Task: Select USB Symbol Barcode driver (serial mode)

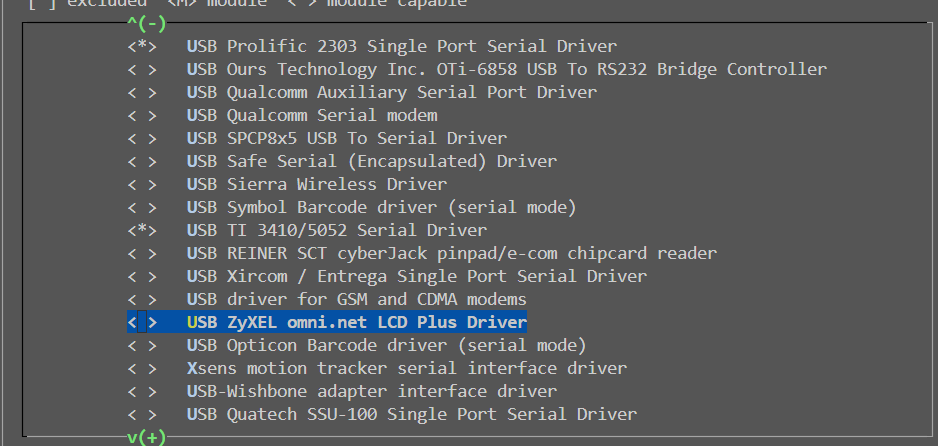Action: (x=382, y=207)
